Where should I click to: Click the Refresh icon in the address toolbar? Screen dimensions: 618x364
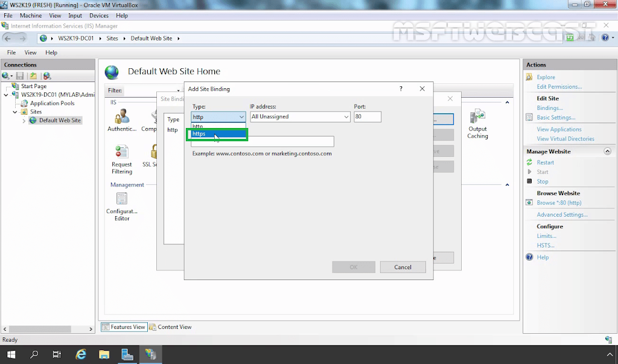pyautogui.click(x=570, y=38)
